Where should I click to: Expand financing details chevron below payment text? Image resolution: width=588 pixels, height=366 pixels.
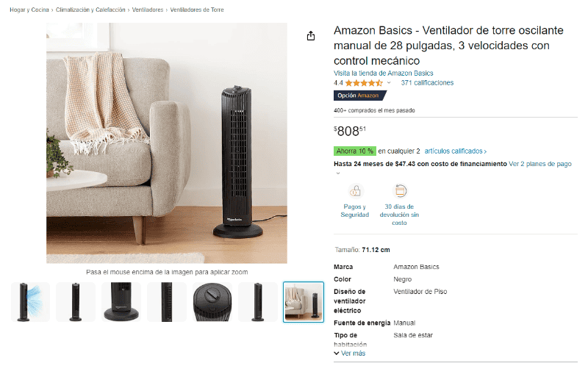pyautogui.click(x=338, y=173)
